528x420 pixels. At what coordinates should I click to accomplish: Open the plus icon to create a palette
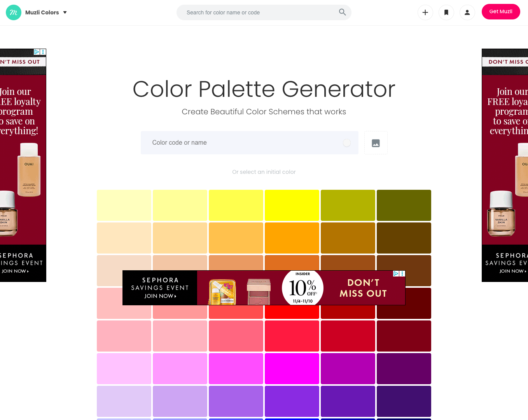(425, 12)
